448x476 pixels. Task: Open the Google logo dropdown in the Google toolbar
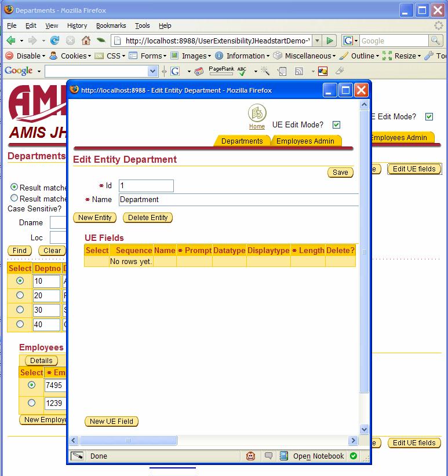pos(39,71)
